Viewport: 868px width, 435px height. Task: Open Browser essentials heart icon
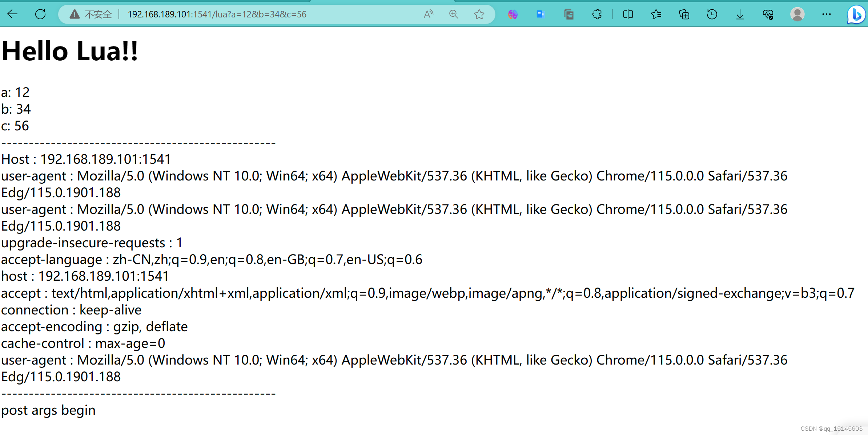(x=768, y=14)
